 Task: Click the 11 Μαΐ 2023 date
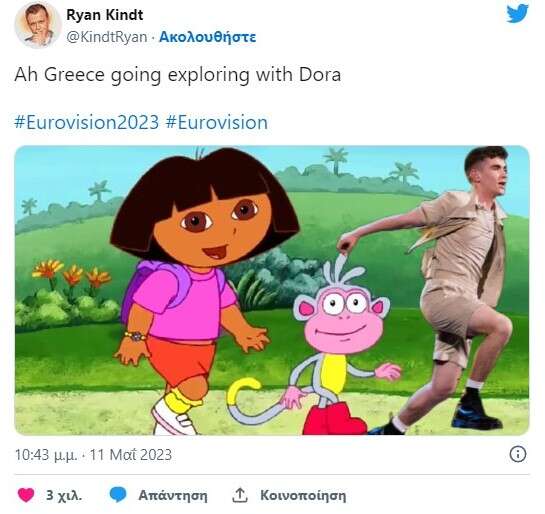tap(131, 455)
